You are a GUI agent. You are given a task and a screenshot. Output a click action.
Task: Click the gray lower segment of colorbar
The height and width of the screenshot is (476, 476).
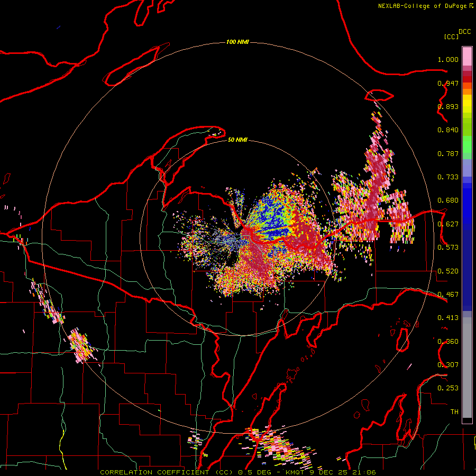click(x=467, y=368)
